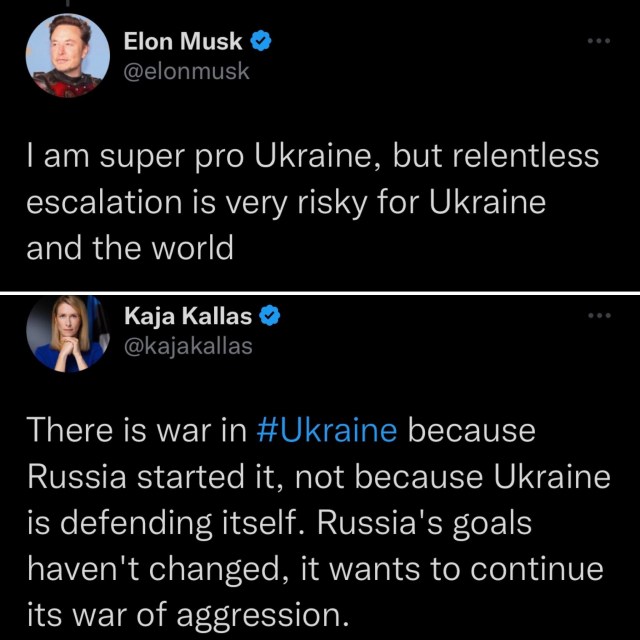Screen dimensions: 640x640
Task: Open more options on Elon Musk's tweet
Action: click(x=598, y=41)
